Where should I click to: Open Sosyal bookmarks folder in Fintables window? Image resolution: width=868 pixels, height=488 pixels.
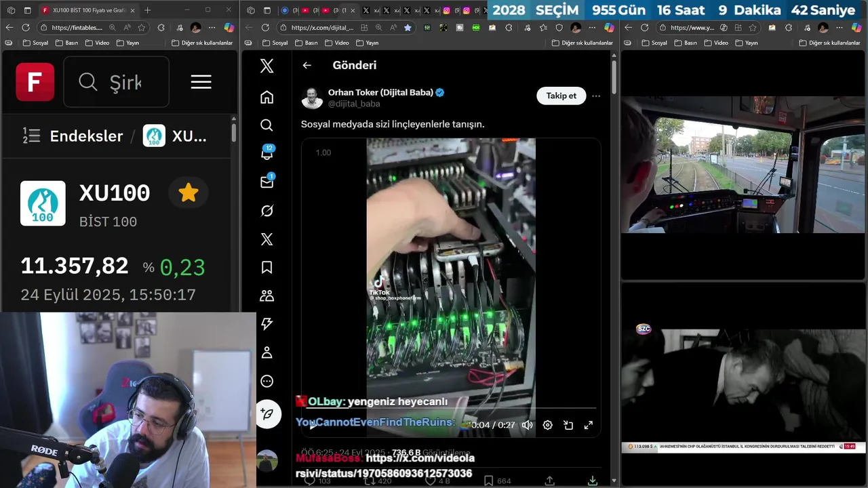tap(35, 43)
